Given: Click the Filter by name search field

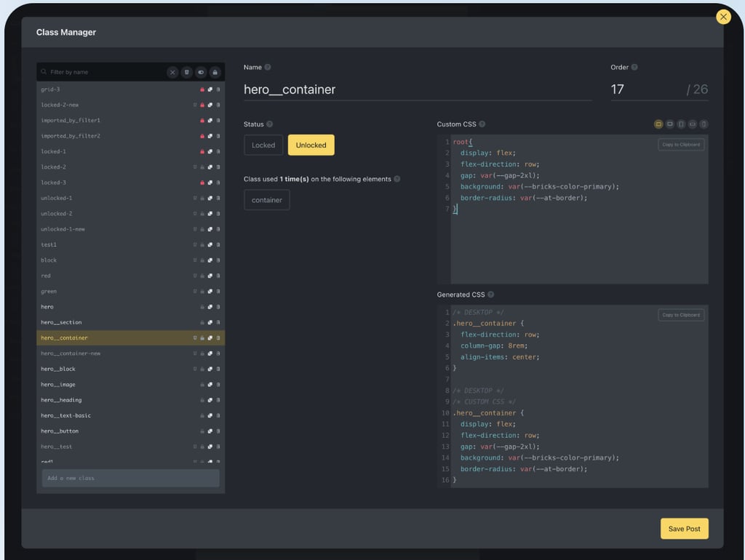Looking at the screenshot, I should (x=102, y=72).
